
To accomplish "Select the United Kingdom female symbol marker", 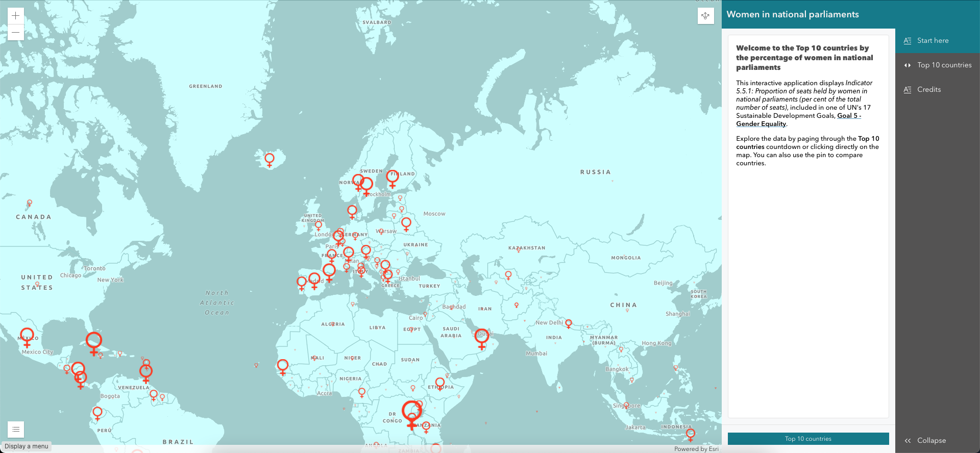I will pyautogui.click(x=318, y=225).
